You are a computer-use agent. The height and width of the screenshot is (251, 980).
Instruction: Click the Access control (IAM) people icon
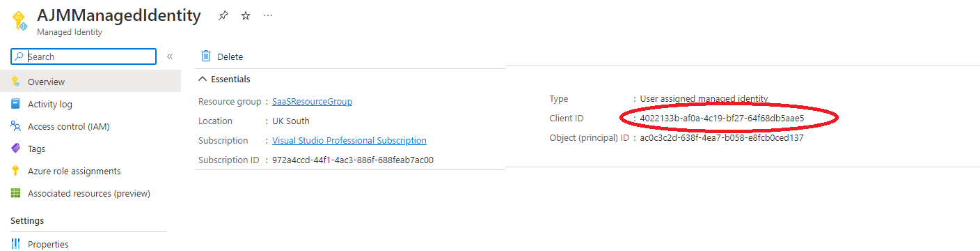(x=15, y=126)
